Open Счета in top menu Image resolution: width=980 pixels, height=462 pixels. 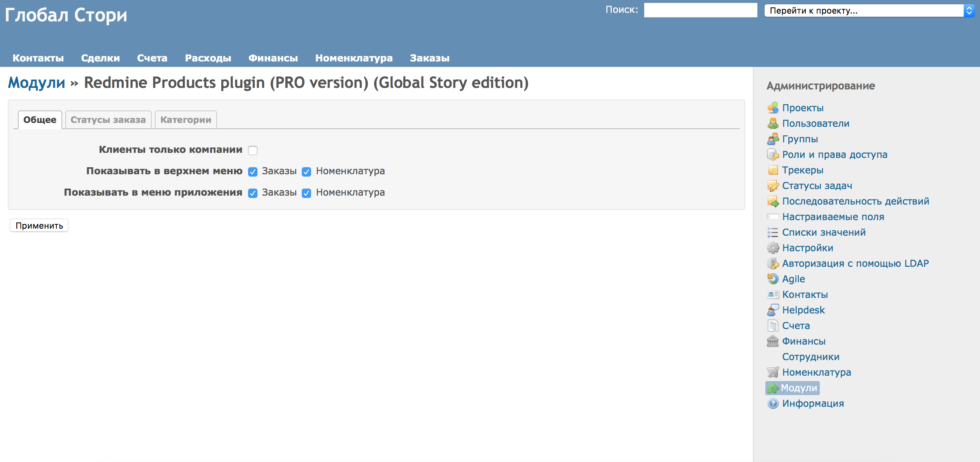point(152,58)
